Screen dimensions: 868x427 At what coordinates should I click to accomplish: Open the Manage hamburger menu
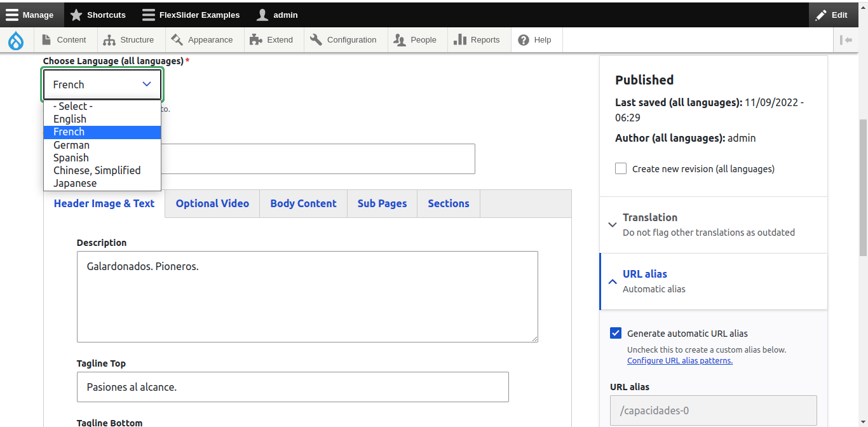point(13,15)
